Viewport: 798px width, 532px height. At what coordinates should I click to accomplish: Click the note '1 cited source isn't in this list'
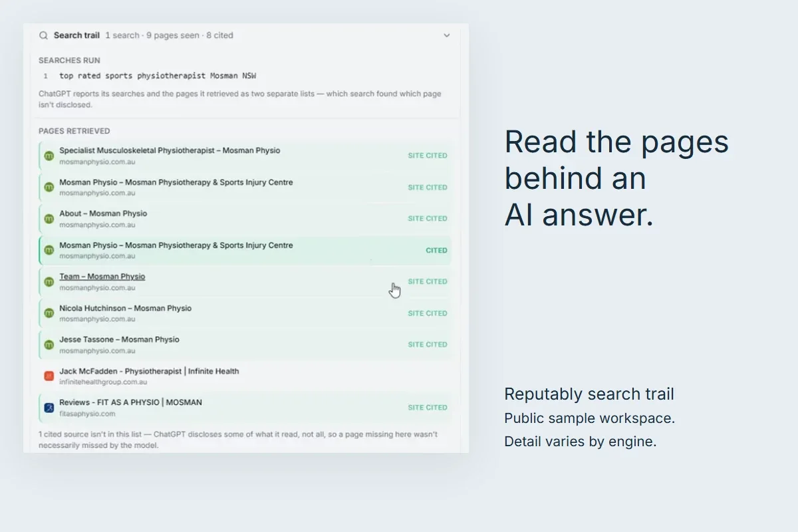click(x=238, y=440)
